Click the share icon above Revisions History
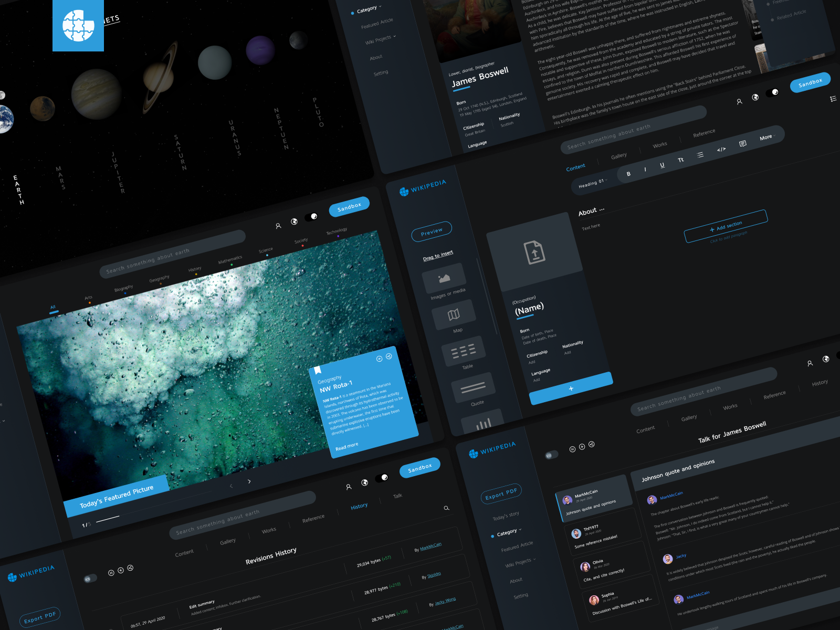 click(129, 568)
